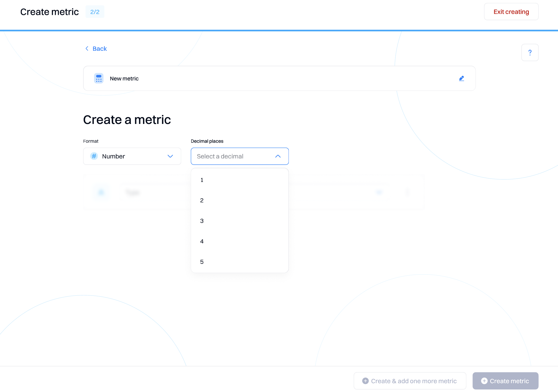Click the hash icon in Format field
Viewport: 558px width, 392px height.
point(94,156)
